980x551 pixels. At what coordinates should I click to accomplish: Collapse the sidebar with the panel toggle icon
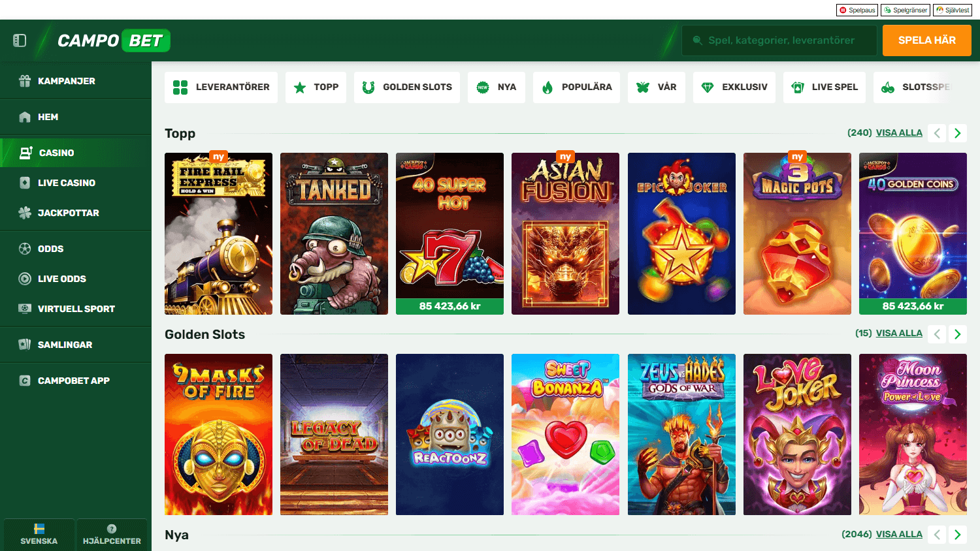pos(20,40)
